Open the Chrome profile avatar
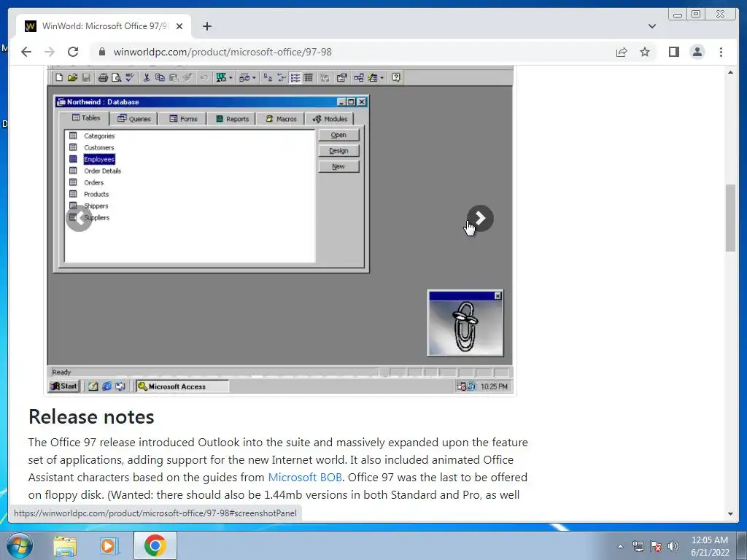The width and height of the screenshot is (747, 560). 697,52
